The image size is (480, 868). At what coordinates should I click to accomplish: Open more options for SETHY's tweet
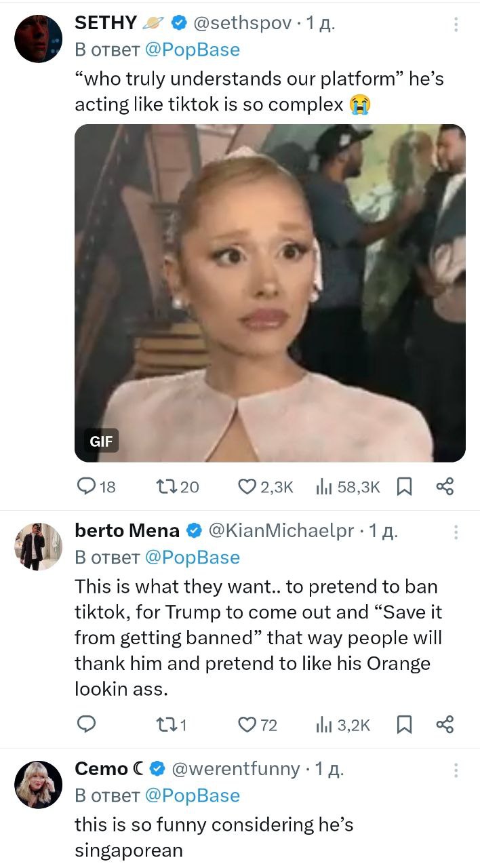coord(456,24)
